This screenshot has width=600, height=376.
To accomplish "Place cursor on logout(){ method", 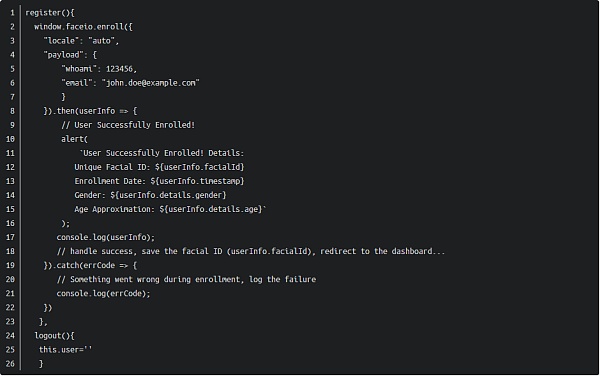I will click(54, 336).
